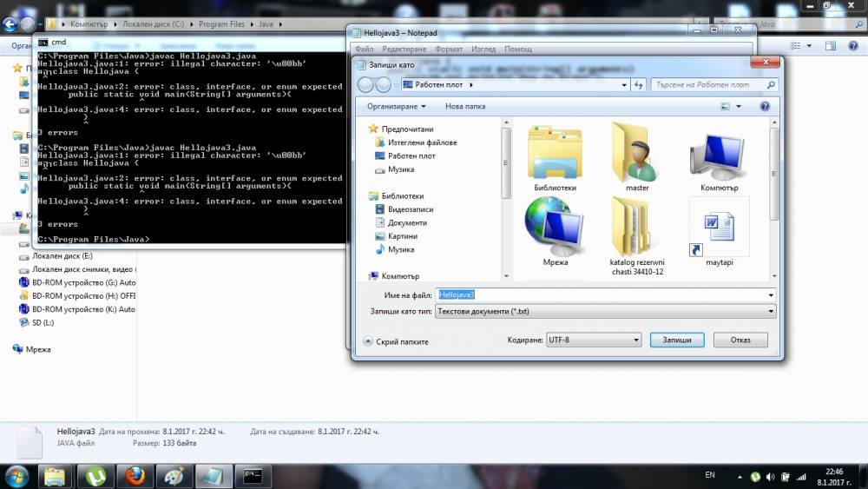Open the view options arrow next to view icon
868x489 pixels.
739,106
